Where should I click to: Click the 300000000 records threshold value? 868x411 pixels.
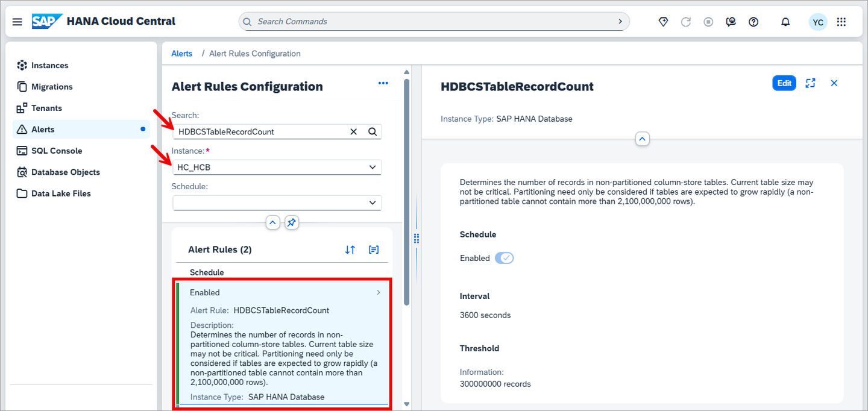[x=495, y=384]
